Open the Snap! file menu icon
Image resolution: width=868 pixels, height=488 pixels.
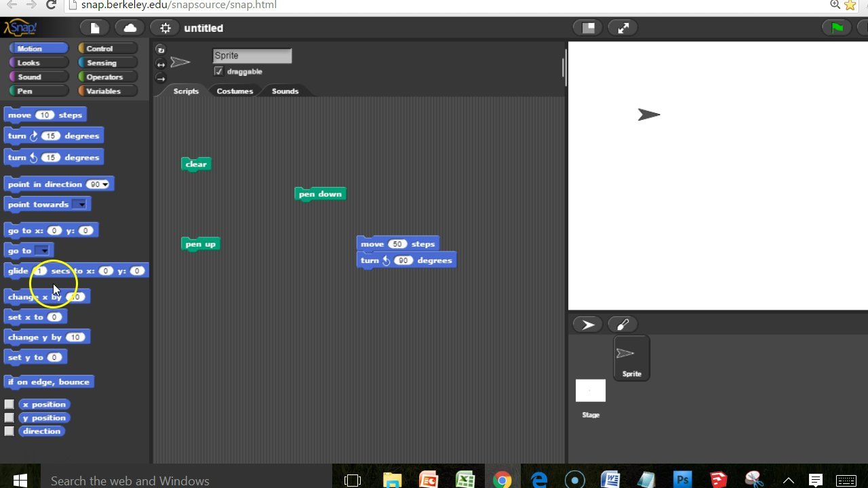94,28
